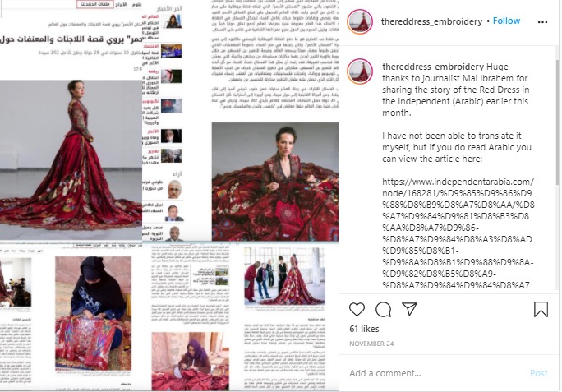Screen dimensions: 562x392
Task: View the 61 likes list
Action: (x=364, y=329)
